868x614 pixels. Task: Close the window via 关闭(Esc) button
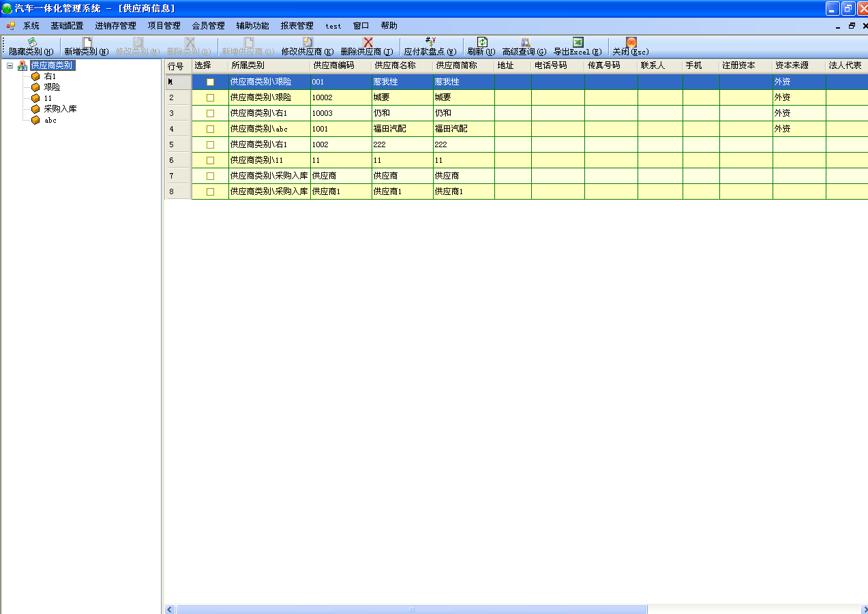tap(631, 47)
